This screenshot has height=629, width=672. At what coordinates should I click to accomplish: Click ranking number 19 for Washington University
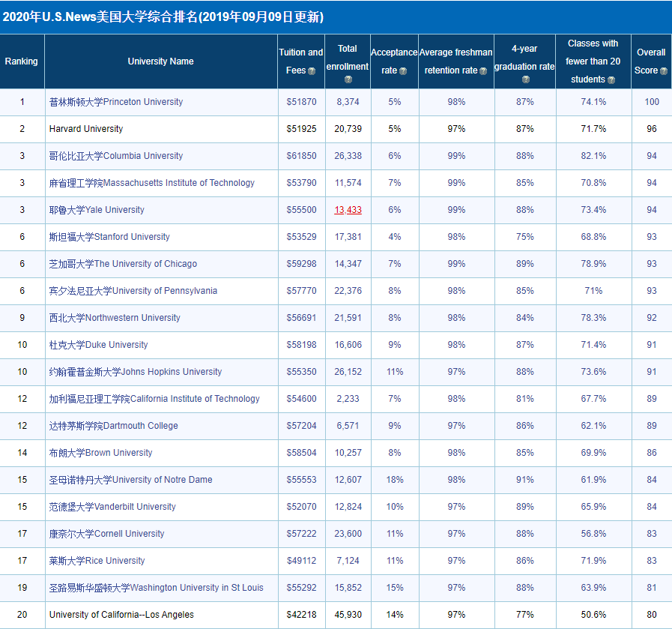point(22,588)
